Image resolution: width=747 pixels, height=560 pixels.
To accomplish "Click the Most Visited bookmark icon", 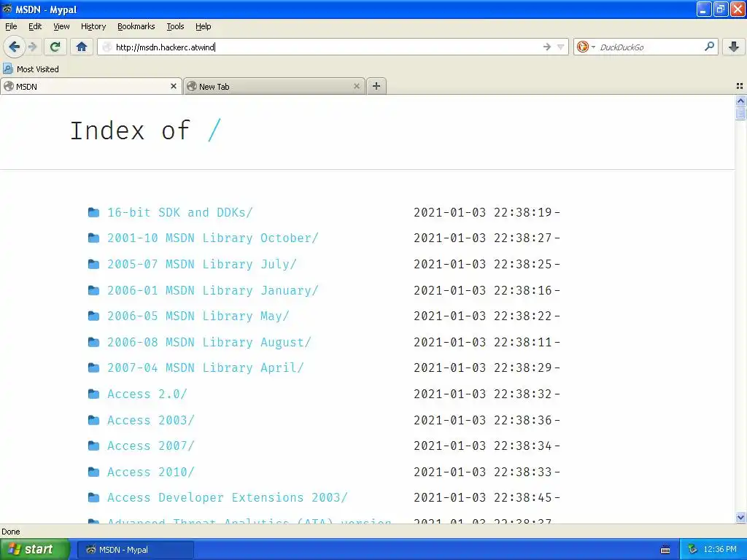I will pyautogui.click(x=7, y=69).
